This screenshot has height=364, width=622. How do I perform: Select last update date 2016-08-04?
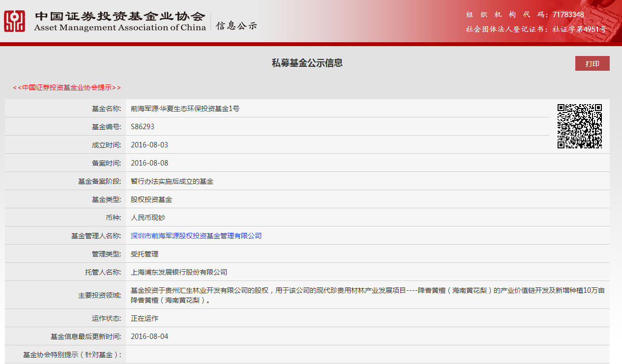coord(149,336)
